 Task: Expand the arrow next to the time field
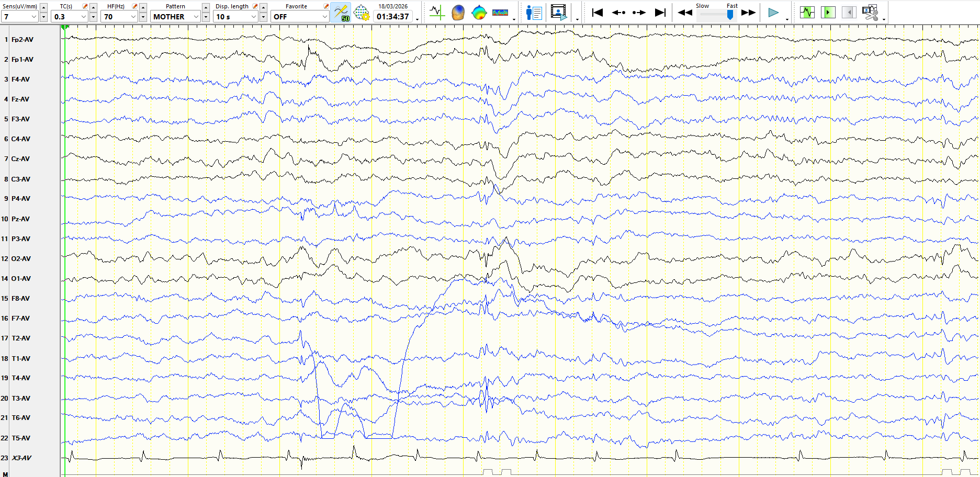418,19
